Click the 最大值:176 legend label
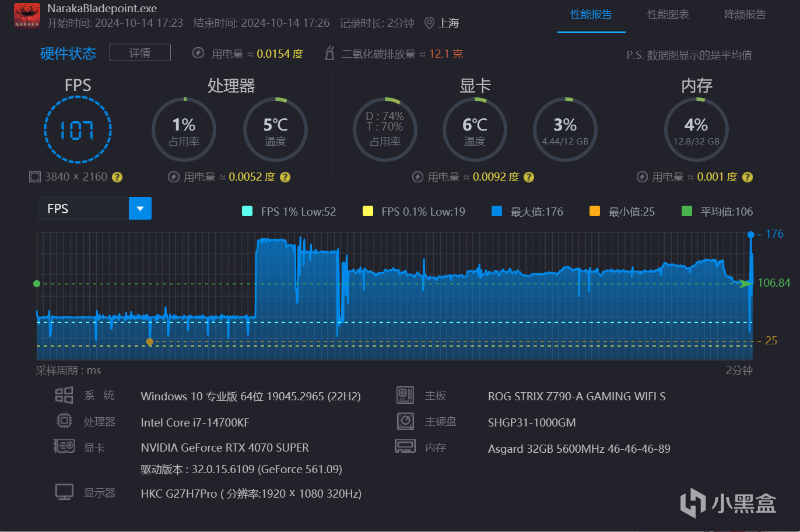The width and height of the screenshot is (800, 532). [537, 212]
